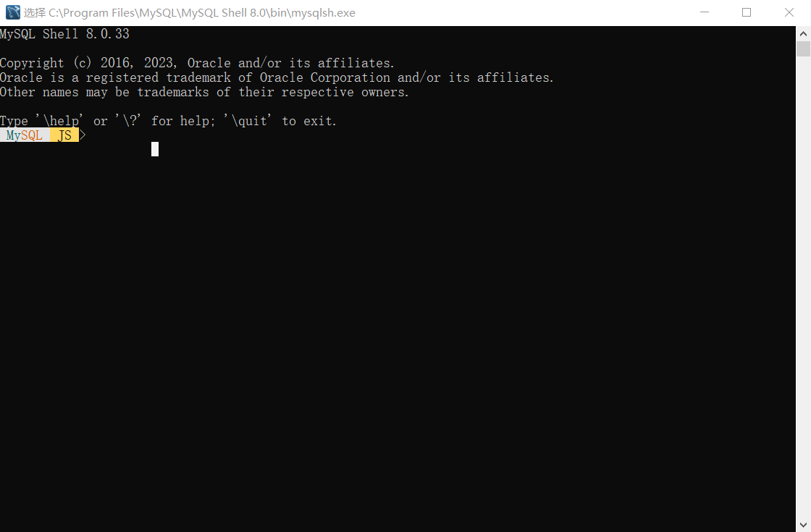Click the '\?' shortcut text

(128, 121)
